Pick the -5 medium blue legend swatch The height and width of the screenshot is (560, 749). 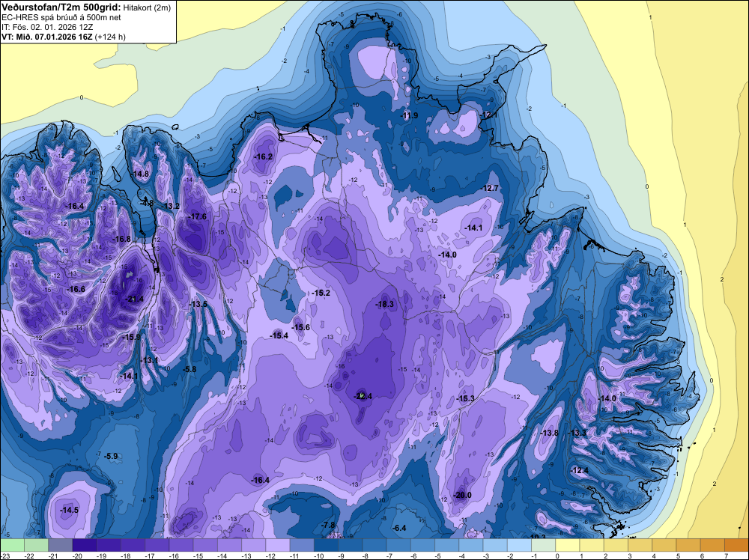446,545
